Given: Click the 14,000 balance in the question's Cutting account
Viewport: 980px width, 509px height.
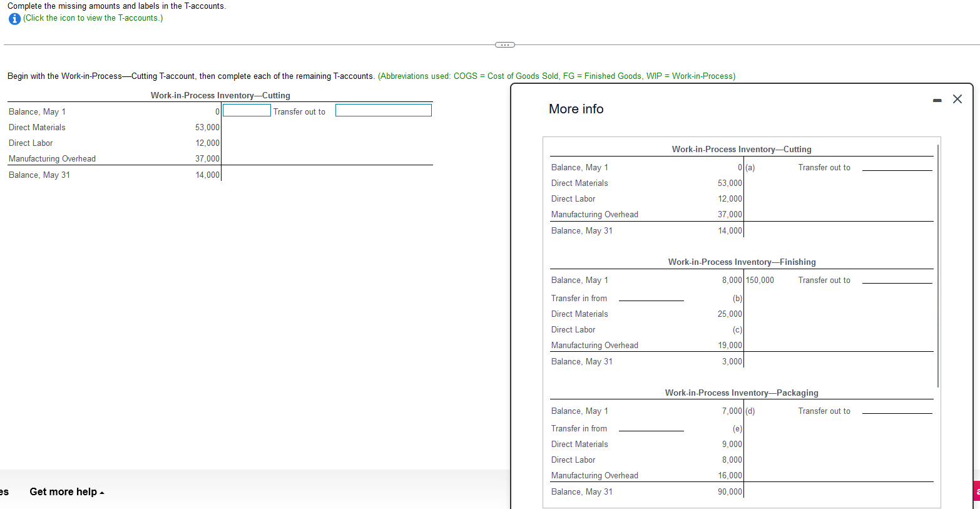Looking at the screenshot, I should (207, 175).
